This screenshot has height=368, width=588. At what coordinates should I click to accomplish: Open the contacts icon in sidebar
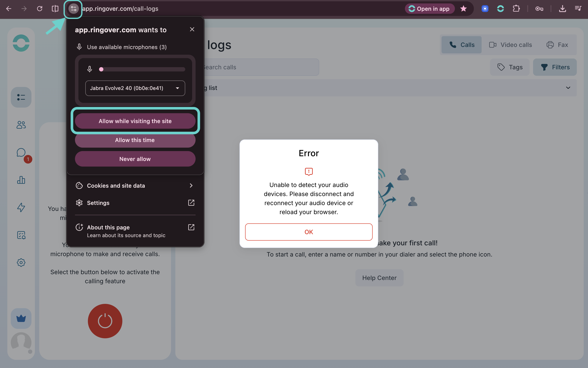pyautogui.click(x=21, y=125)
